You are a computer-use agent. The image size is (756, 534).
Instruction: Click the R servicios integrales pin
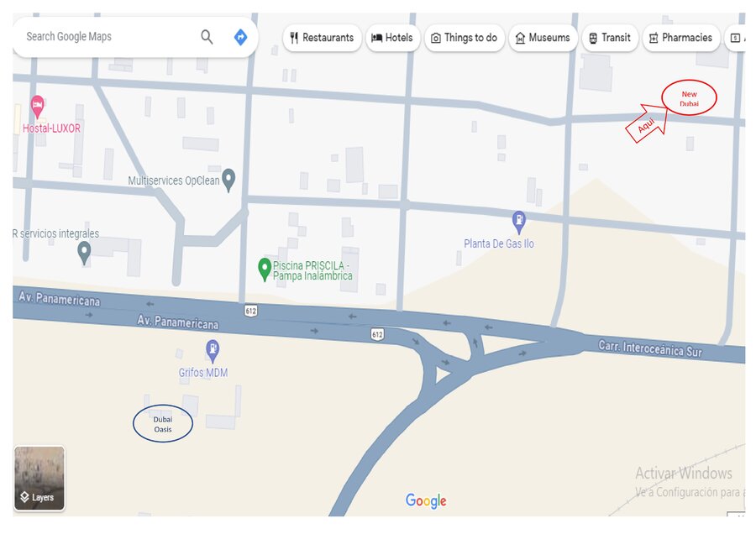84,253
